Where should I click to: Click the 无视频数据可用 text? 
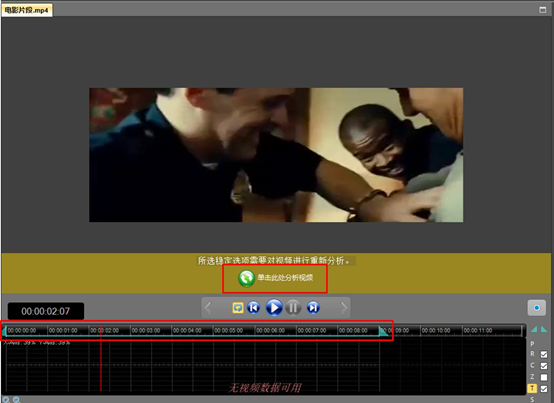pyautogui.click(x=265, y=388)
